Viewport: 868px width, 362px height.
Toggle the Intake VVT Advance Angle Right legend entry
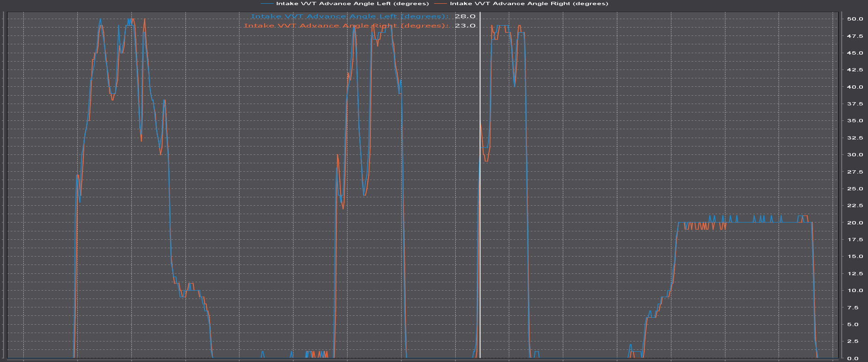(528, 4)
